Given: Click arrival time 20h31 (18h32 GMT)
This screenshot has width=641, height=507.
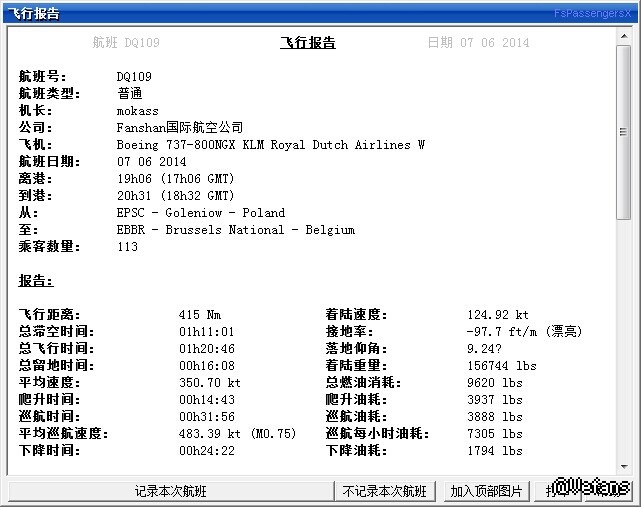Looking at the screenshot, I should tap(175, 195).
